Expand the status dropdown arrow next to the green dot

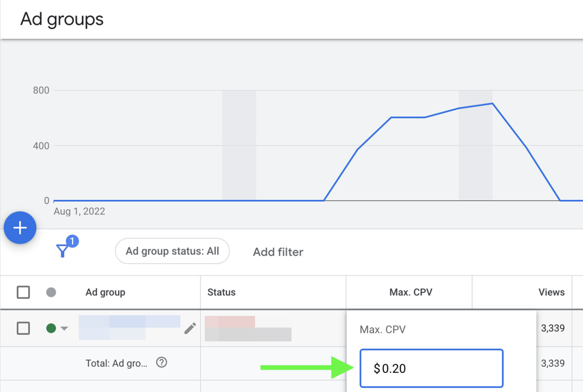[x=63, y=328]
